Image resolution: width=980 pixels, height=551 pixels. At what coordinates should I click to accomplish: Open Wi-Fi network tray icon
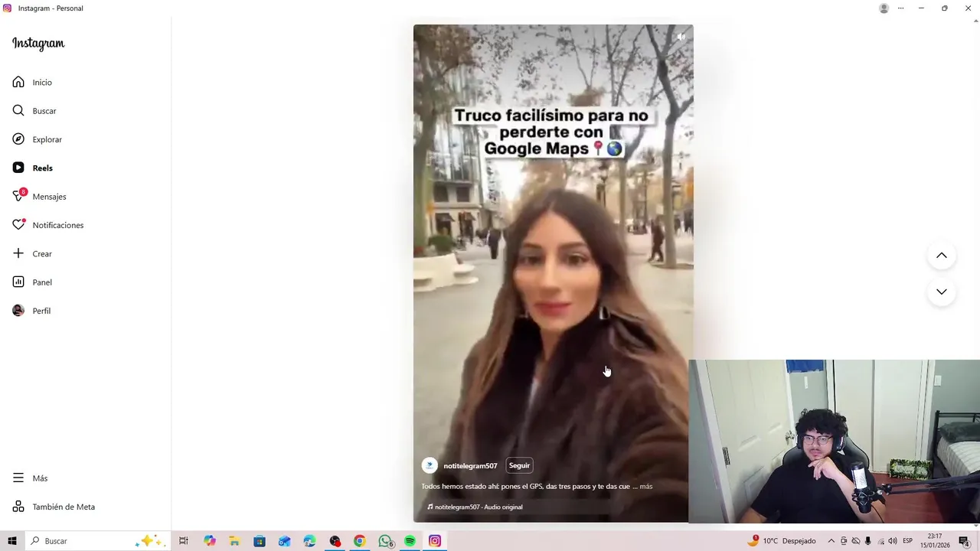[x=880, y=541]
